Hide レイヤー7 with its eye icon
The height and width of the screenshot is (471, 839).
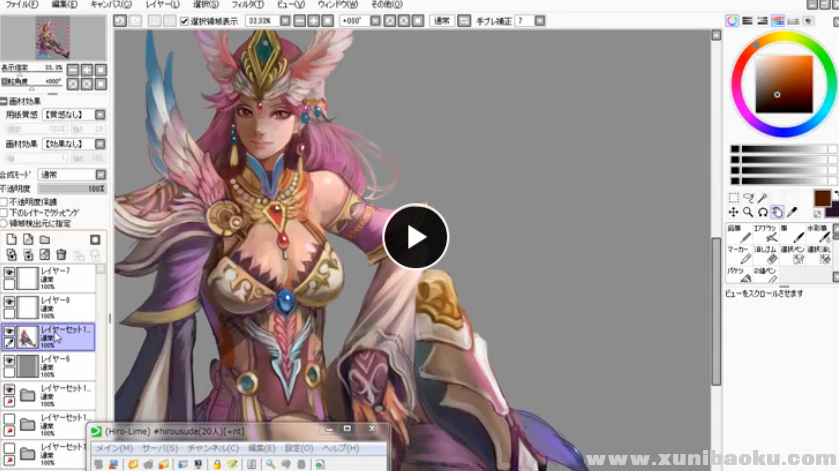click(9, 271)
